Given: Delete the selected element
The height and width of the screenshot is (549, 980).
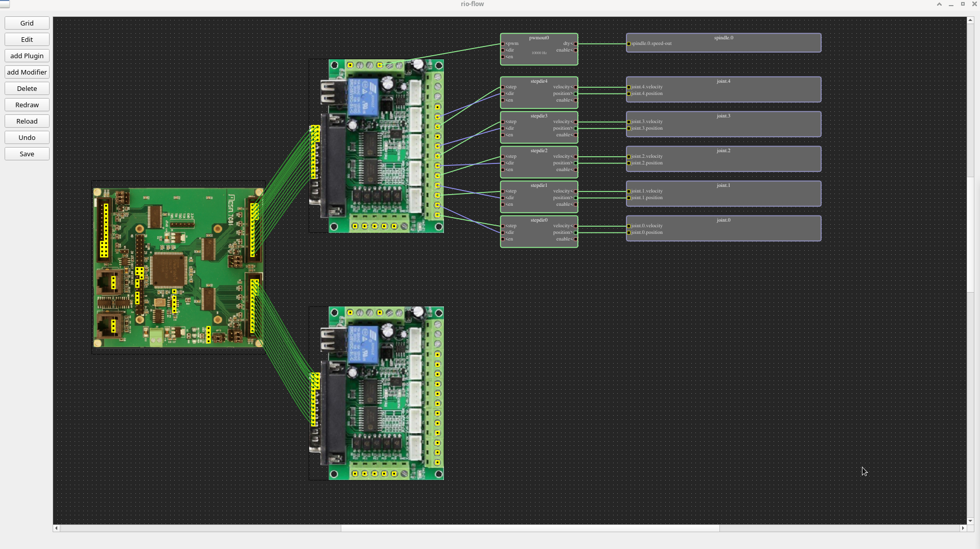Looking at the screenshot, I should pos(27,88).
